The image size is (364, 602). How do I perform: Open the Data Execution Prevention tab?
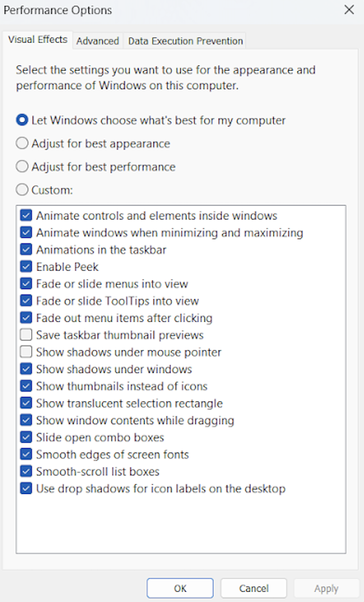click(185, 41)
